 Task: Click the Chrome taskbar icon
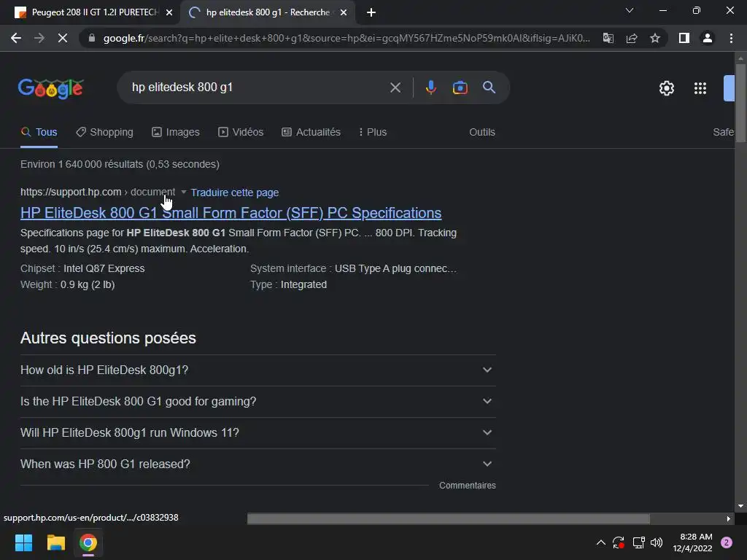88,542
